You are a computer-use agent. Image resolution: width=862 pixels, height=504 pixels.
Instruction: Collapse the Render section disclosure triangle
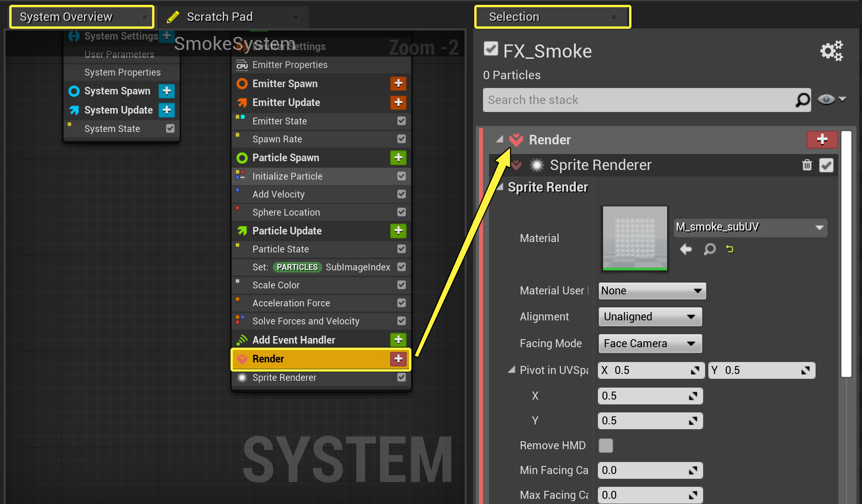click(x=499, y=140)
